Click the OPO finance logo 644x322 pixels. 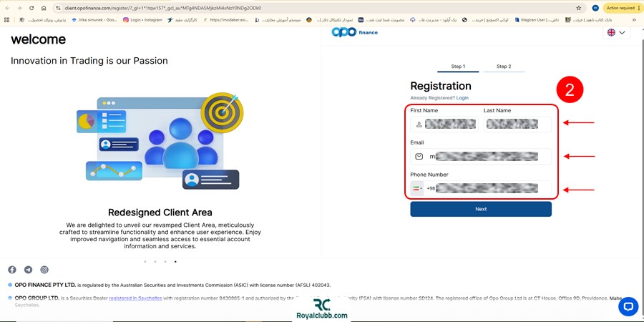pos(353,32)
